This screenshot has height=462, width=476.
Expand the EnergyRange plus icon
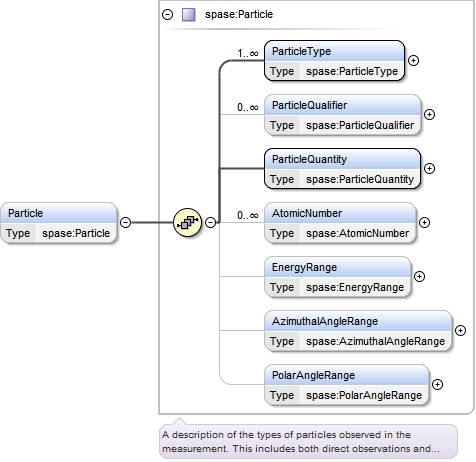pyautogui.click(x=419, y=277)
